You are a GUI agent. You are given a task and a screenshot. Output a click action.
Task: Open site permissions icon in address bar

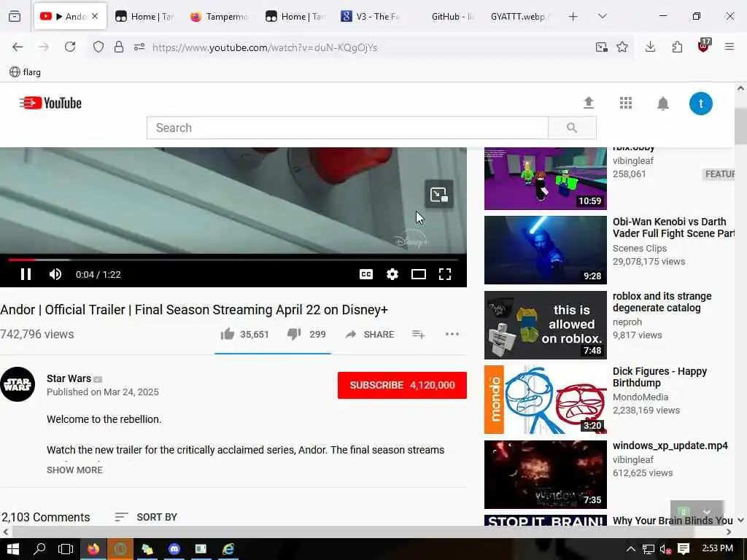pos(139,47)
